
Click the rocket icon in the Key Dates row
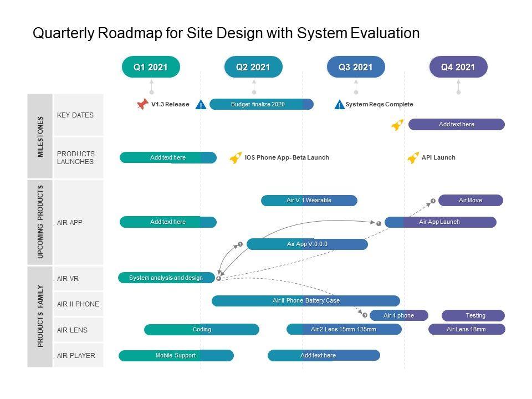pos(397,125)
